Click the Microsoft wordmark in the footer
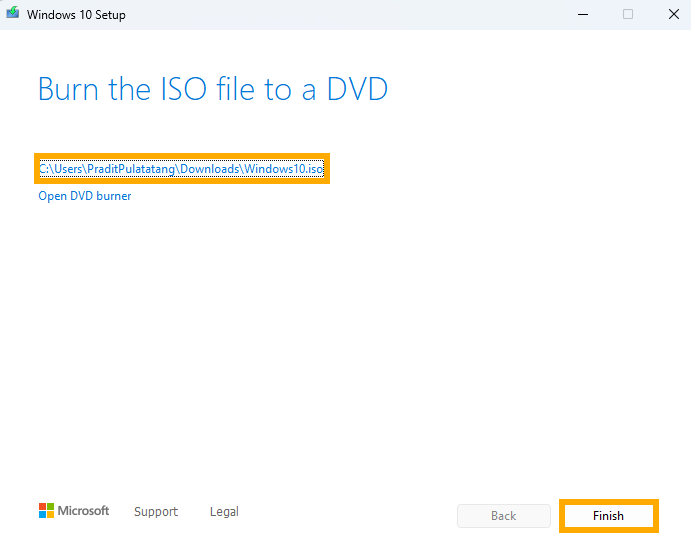 coord(83,511)
